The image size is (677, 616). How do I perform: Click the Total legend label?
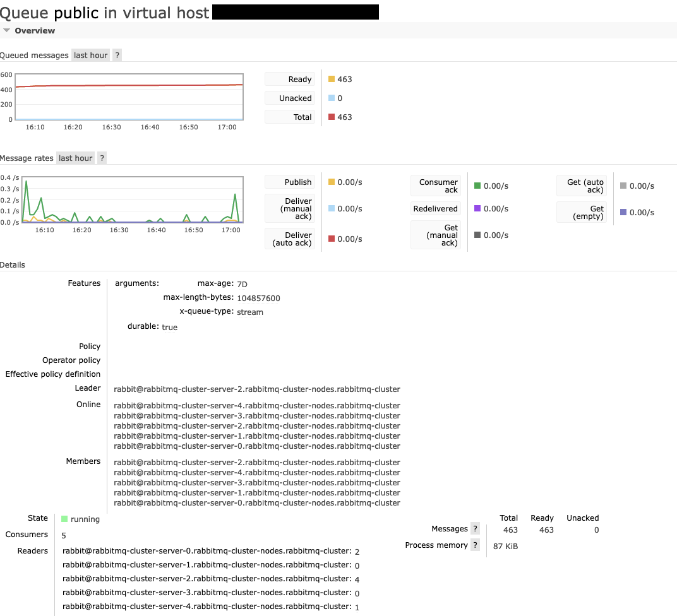point(290,117)
